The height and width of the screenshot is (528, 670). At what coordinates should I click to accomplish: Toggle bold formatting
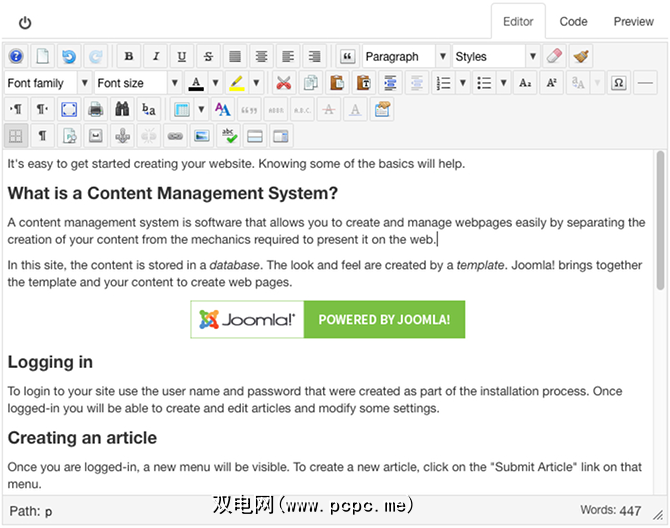tap(129, 57)
